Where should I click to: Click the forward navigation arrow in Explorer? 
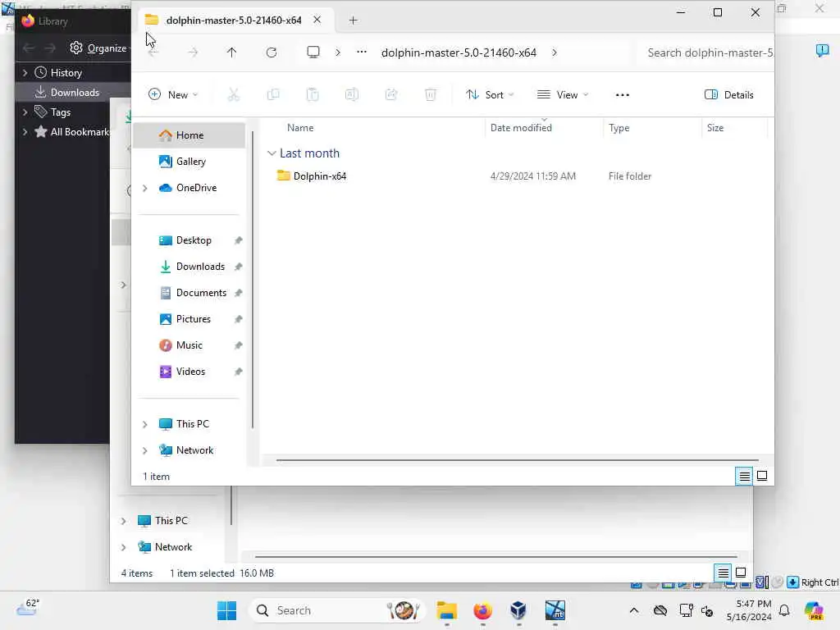pos(193,52)
